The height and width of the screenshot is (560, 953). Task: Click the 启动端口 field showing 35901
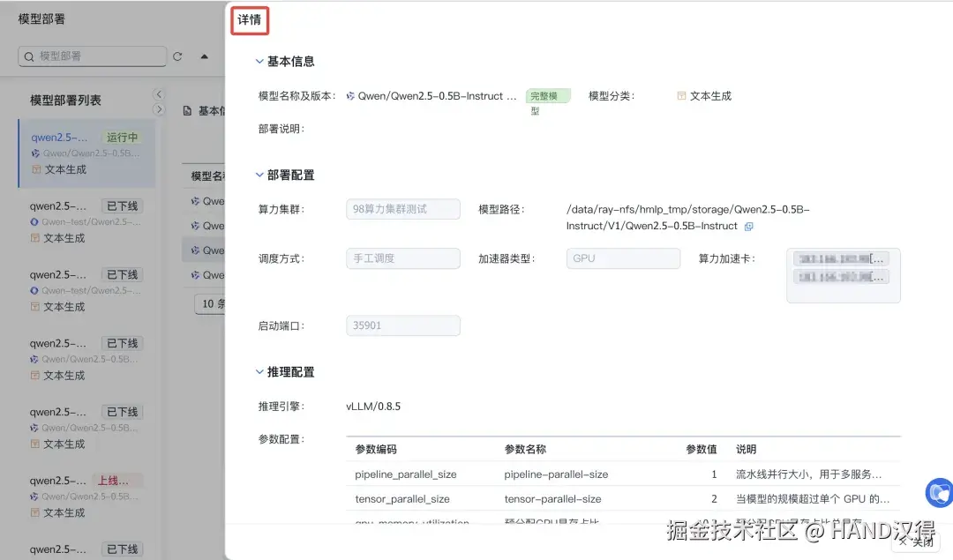click(x=403, y=325)
